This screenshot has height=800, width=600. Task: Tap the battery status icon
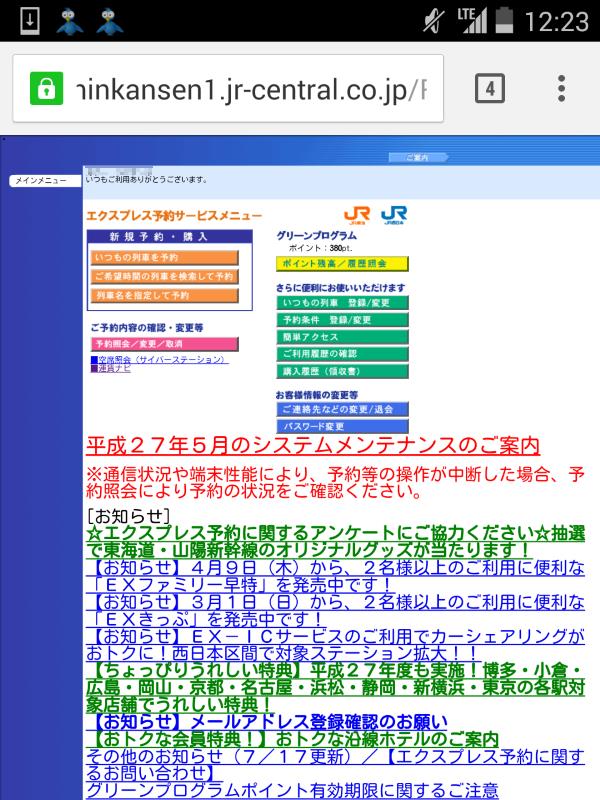tap(504, 20)
